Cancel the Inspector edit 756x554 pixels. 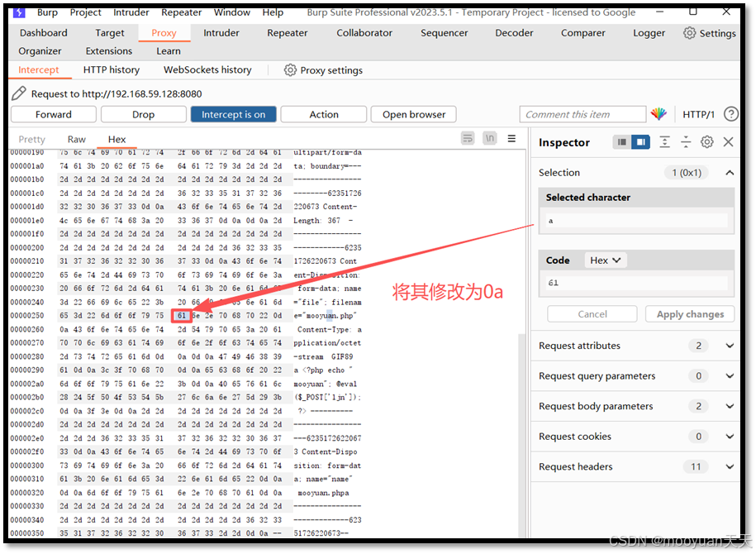click(592, 314)
